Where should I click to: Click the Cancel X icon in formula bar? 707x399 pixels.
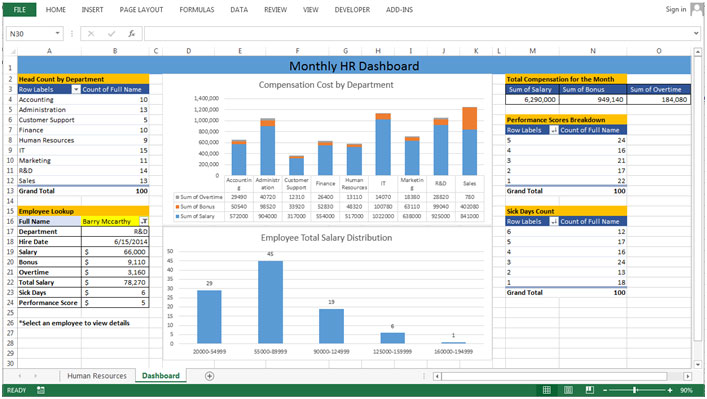point(91,33)
